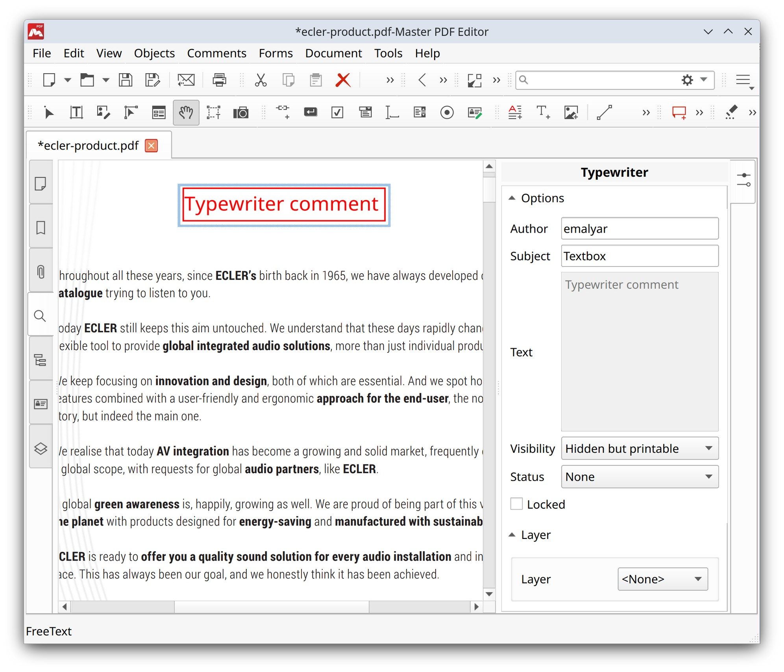Open the Bookmarks sidebar panel

pyautogui.click(x=41, y=228)
